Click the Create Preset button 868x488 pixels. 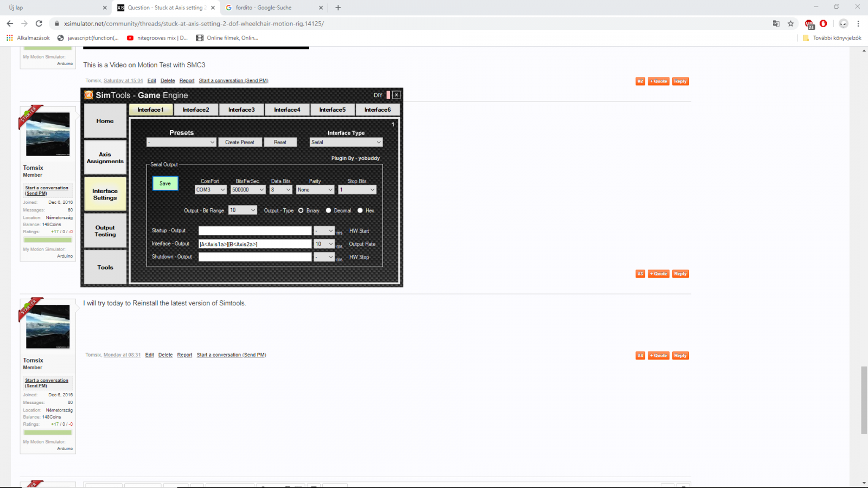pyautogui.click(x=240, y=142)
